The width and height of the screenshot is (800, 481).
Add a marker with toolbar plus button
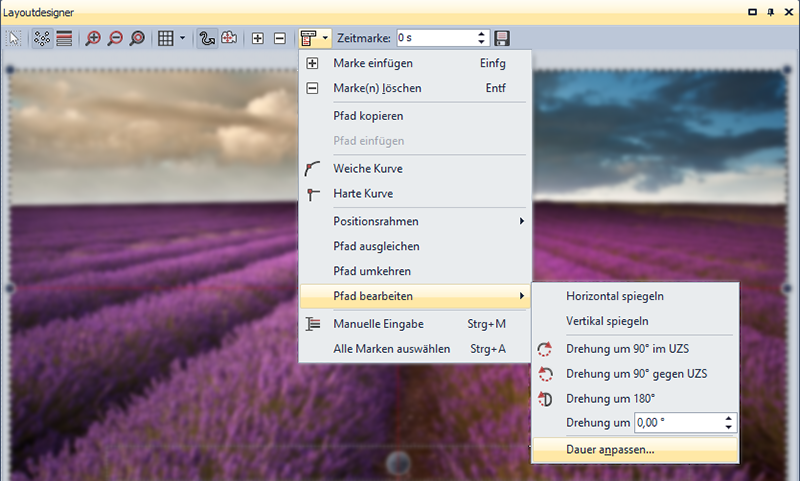click(258, 38)
